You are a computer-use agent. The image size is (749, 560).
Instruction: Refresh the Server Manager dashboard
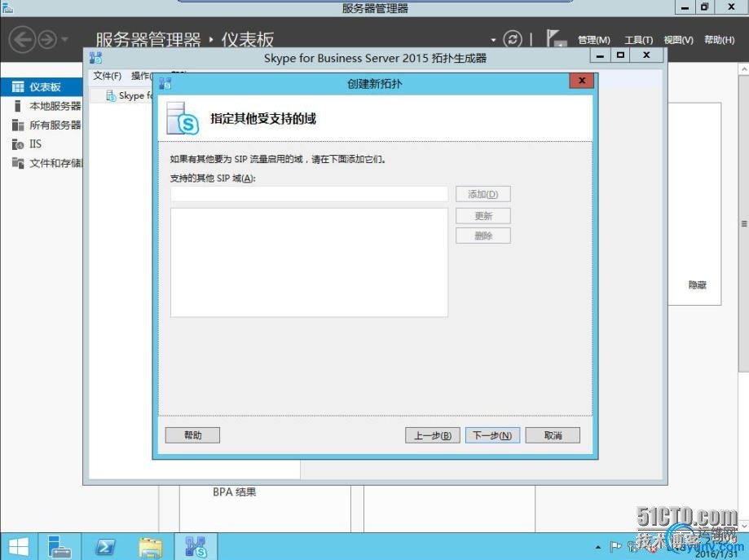513,39
